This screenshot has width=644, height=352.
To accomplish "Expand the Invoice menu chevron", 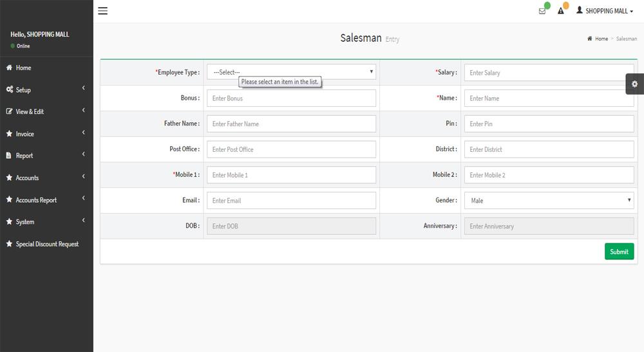I will tap(83, 132).
